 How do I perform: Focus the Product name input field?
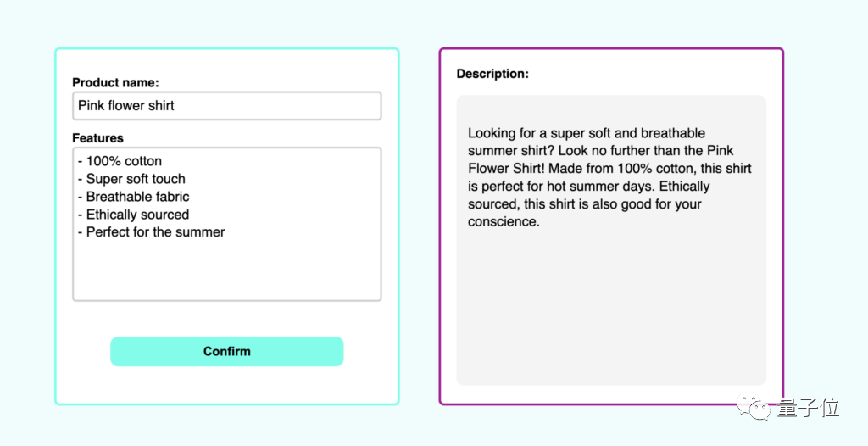tap(226, 106)
